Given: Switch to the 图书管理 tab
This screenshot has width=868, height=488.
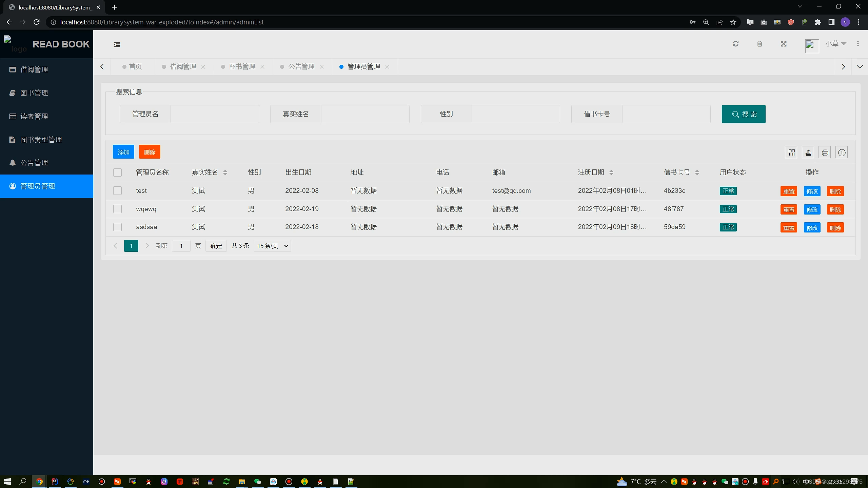Looking at the screenshot, I should click(242, 67).
